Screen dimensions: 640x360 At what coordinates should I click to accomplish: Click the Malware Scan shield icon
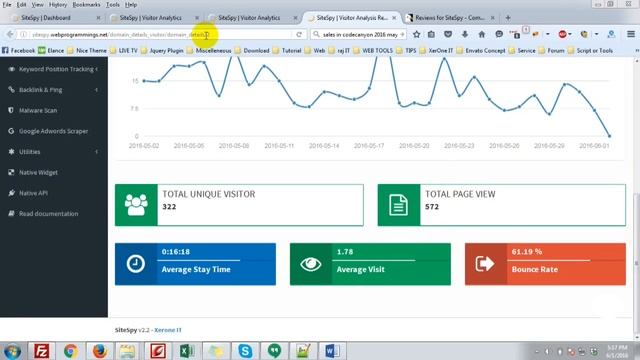click(11, 110)
